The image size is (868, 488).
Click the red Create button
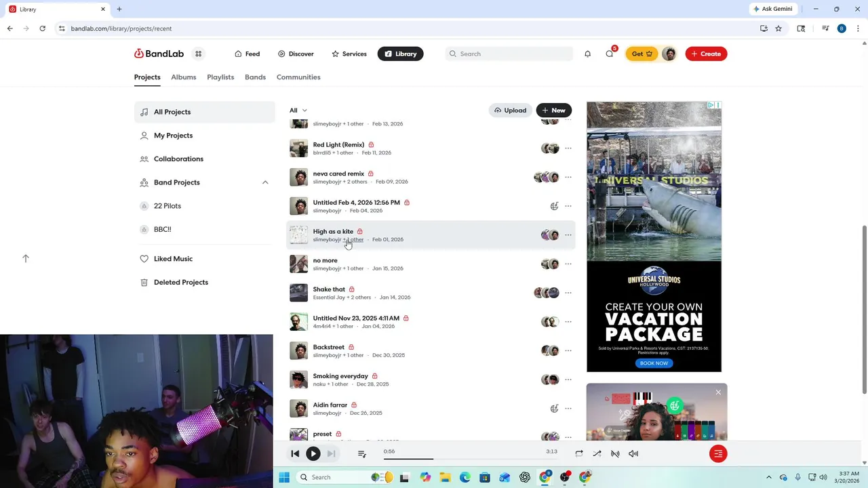[x=706, y=54]
